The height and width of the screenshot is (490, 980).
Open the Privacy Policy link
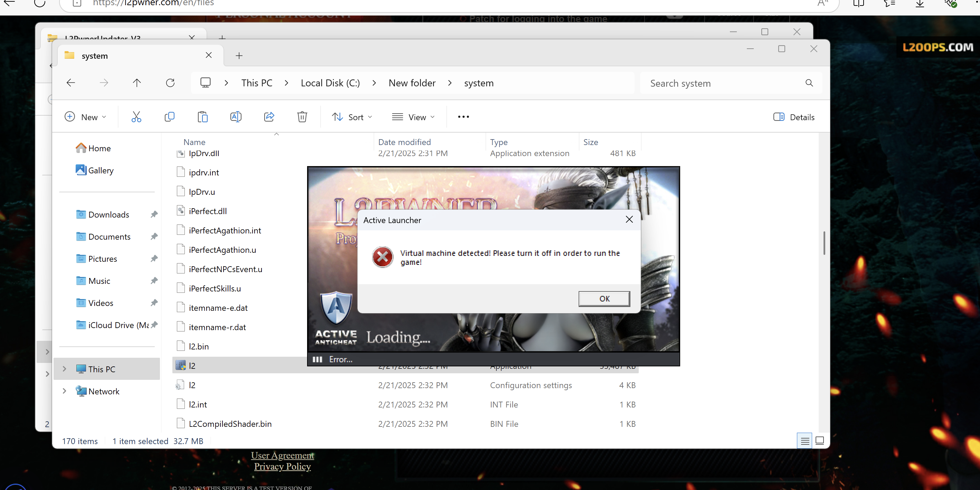pyautogui.click(x=282, y=467)
